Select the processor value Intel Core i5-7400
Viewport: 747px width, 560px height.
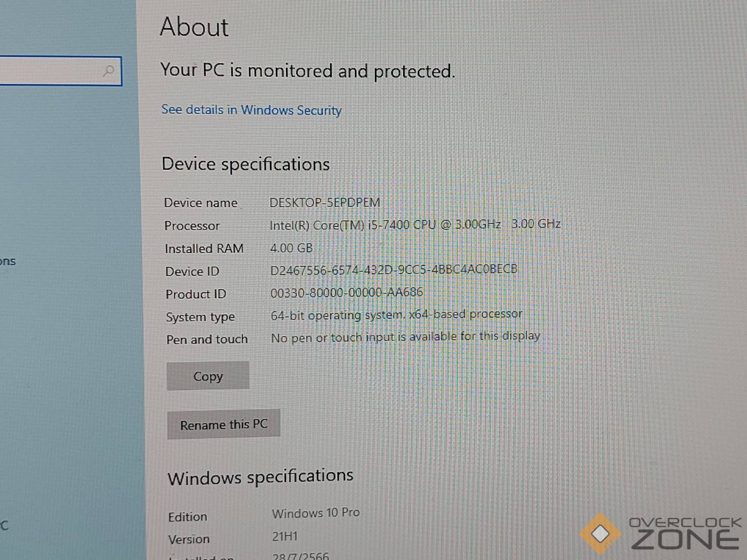pyautogui.click(x=415, y=224)
